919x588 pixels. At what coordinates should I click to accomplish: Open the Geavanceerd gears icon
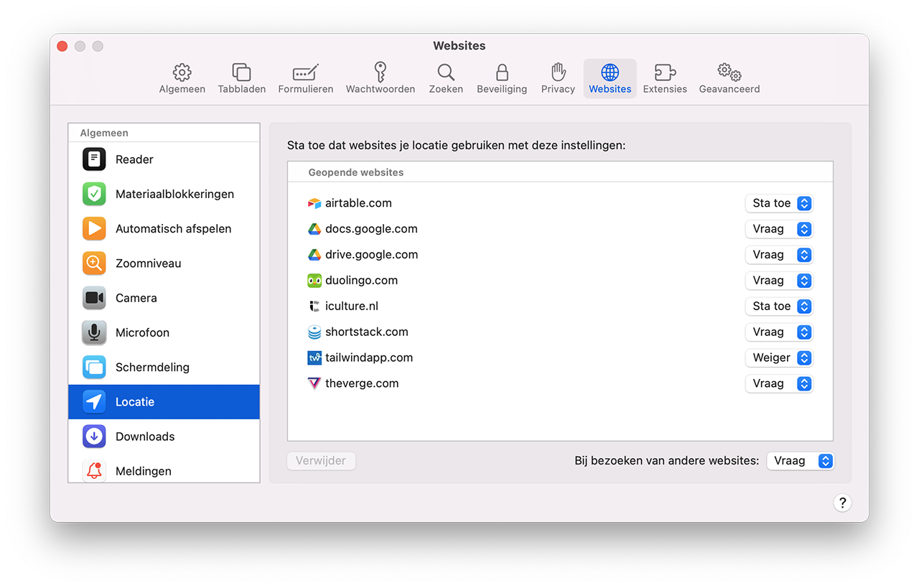(729, 73)
